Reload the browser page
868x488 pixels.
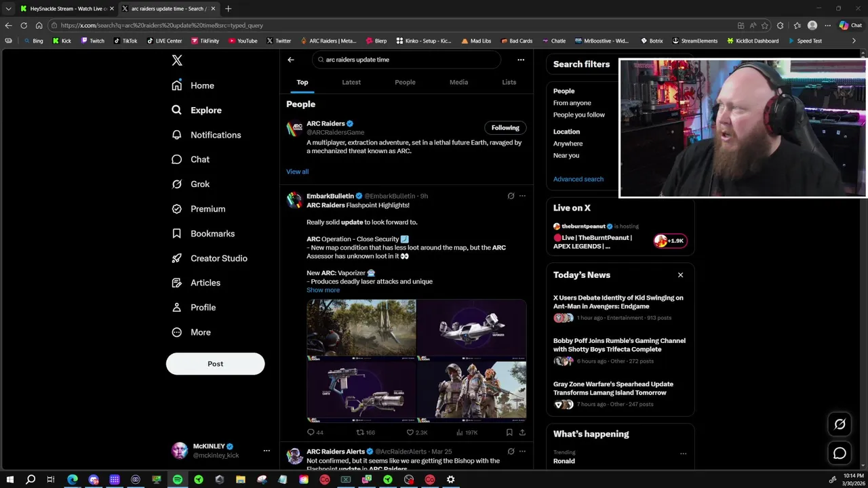24,26
